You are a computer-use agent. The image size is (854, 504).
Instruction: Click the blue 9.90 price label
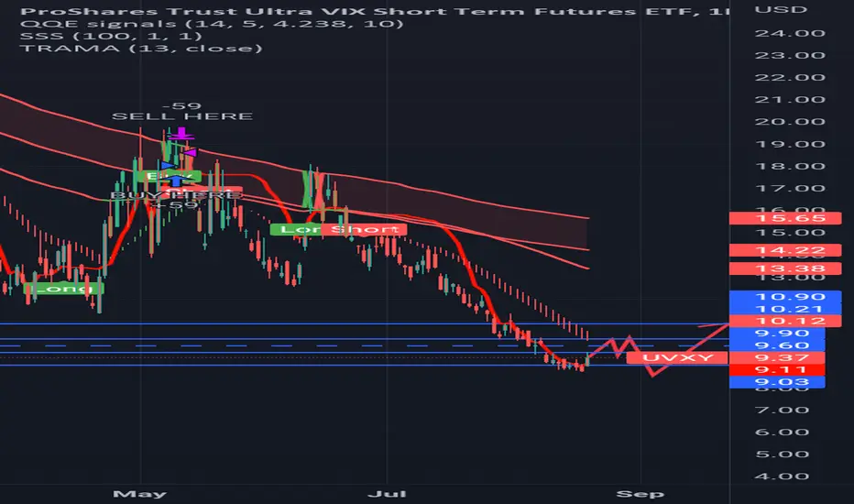(777, 334)
